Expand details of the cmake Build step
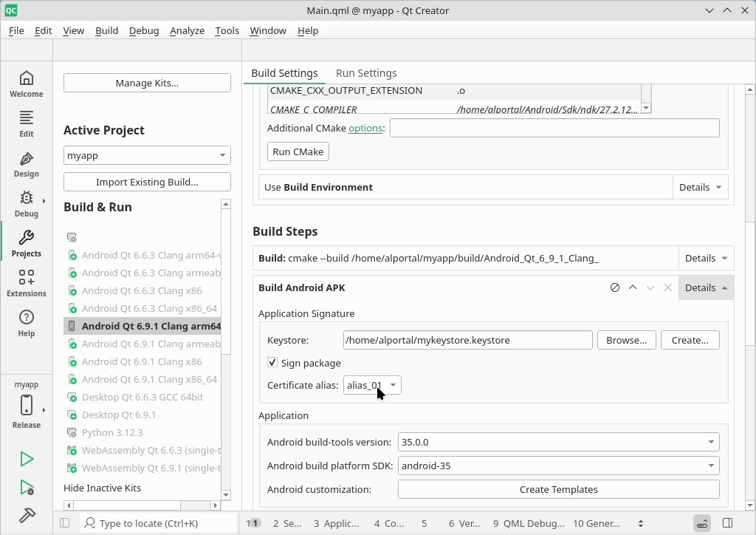The height and width of the screenshot is (535, 756). [x=707, y=258]
